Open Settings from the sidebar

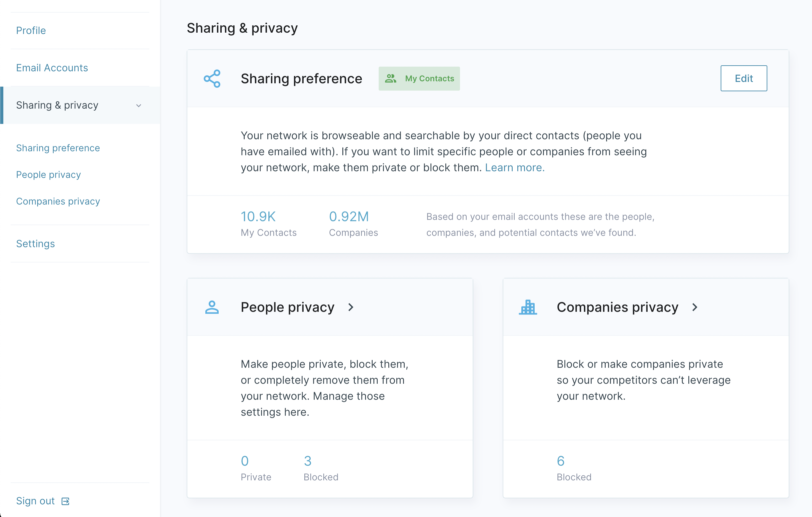[x=35, y=244]
